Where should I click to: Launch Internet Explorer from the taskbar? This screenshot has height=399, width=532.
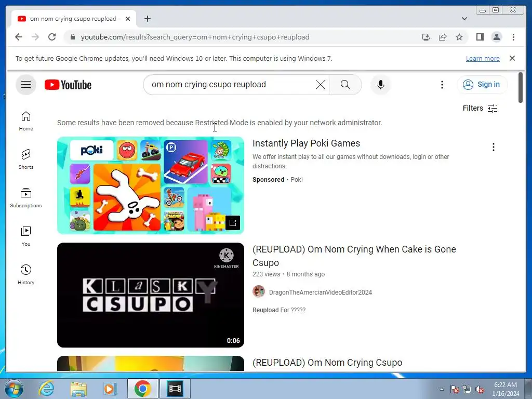[46, 389]
